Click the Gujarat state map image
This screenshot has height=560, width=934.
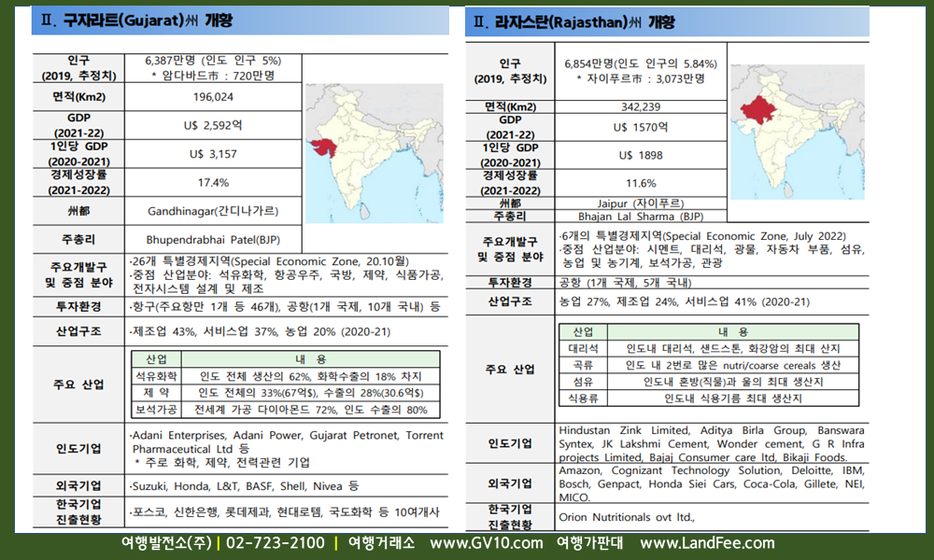click(375, 154)
